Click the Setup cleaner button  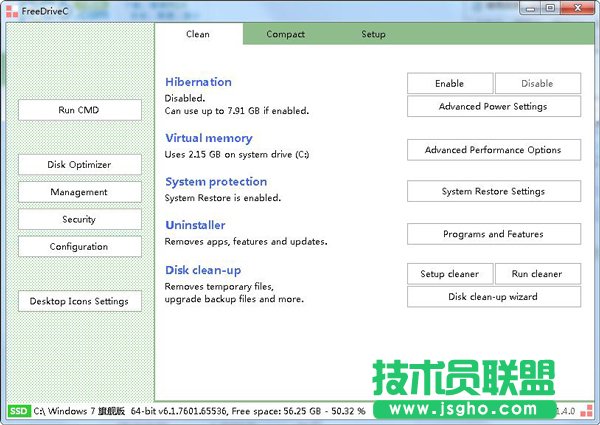(449, 274)
